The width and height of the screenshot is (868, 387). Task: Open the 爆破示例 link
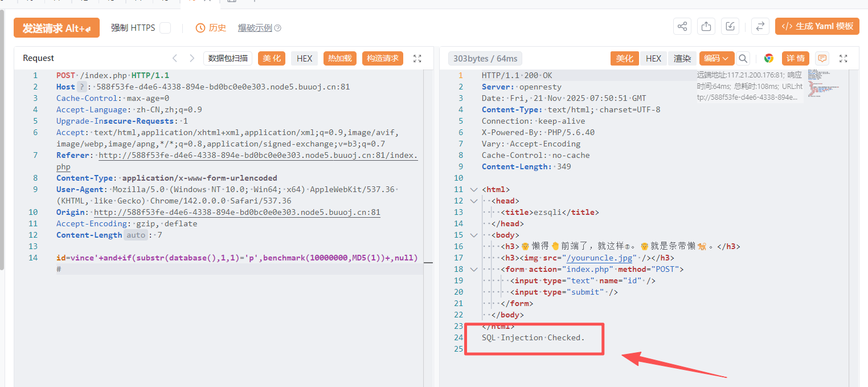tap(255, 28)
